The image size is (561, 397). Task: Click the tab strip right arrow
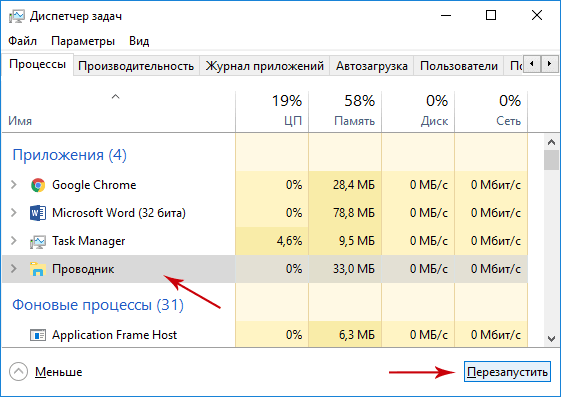coord(549,64)
